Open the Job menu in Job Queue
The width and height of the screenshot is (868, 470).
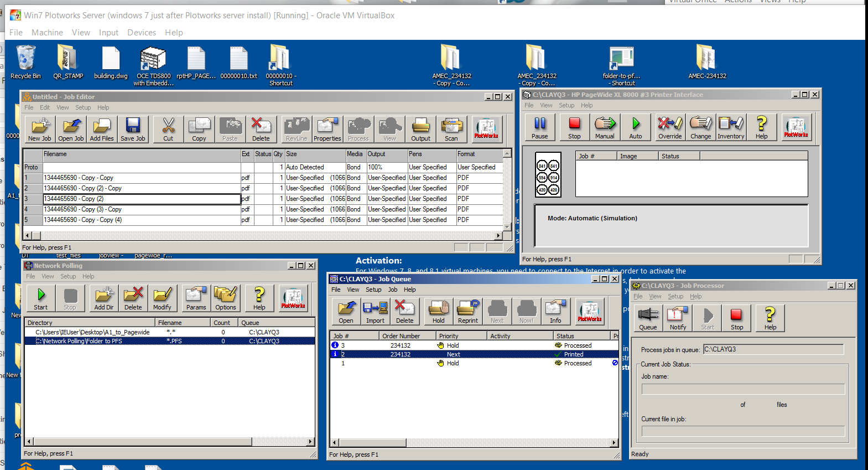tap(393, 290)
